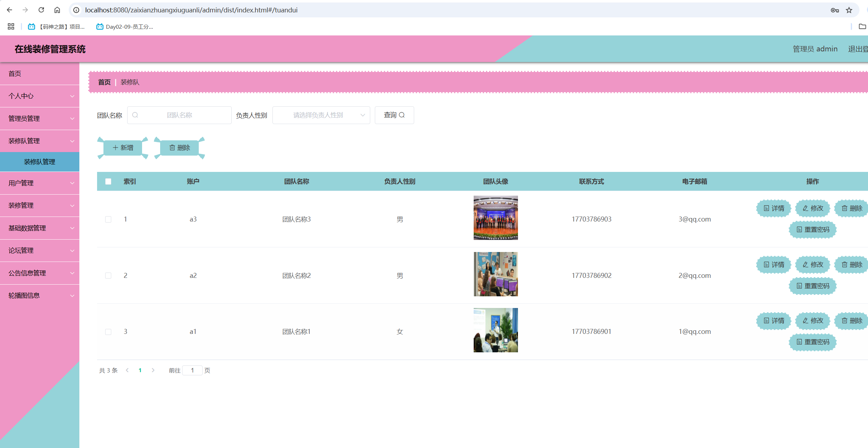Delete the team a1 row
The width and height of the screenshot is (868, 448).
pos(851,321)
